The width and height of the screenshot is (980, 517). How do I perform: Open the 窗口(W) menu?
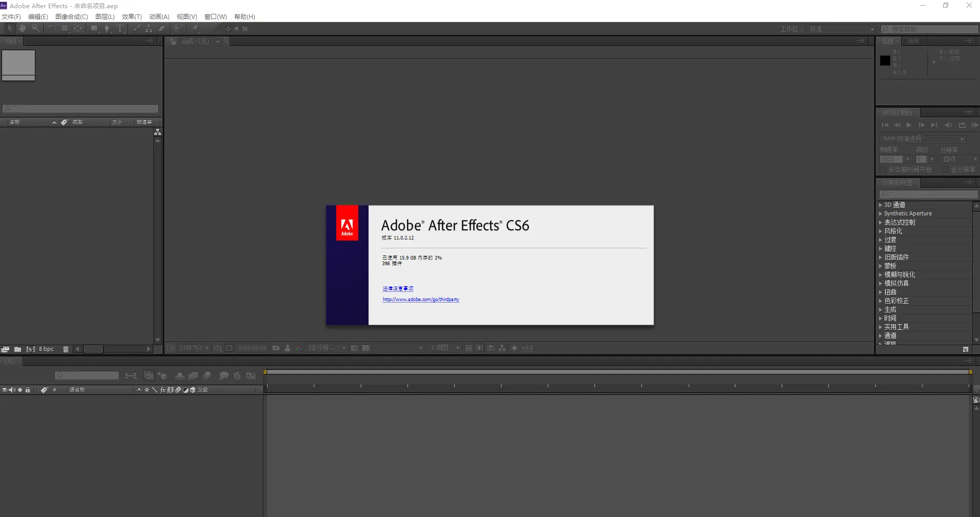215,16
